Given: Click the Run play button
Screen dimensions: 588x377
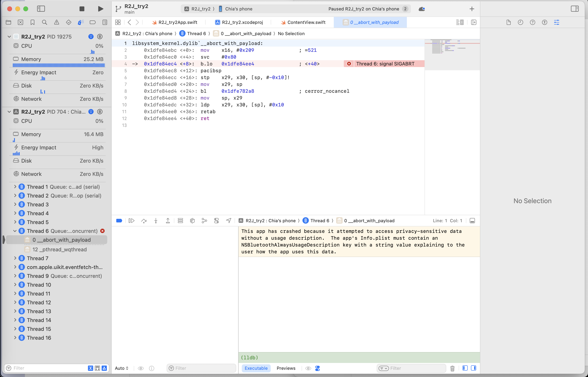Looking at the screenshot, I should pos(100,9).
